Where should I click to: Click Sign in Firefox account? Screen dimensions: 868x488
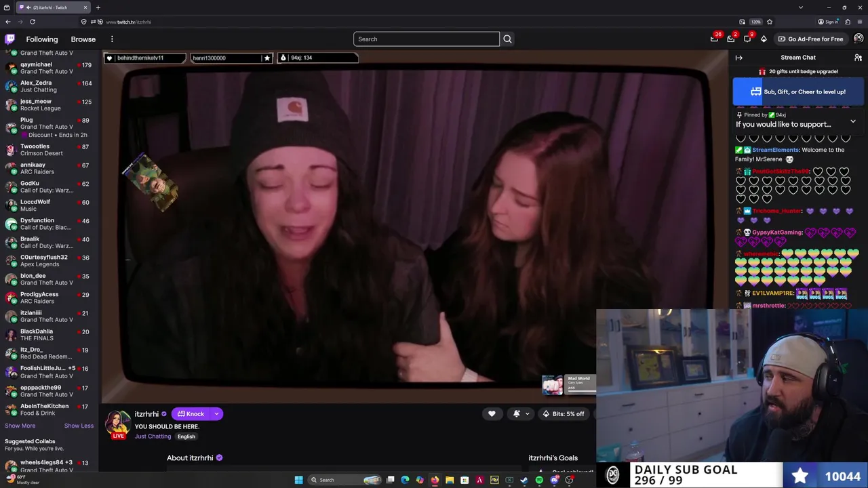(829, 22)
